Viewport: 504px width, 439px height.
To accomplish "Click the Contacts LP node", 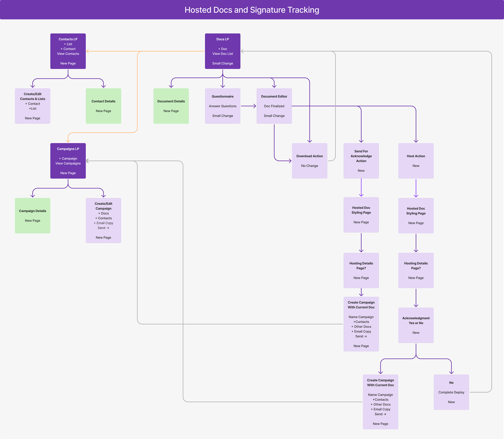I will pyautogui.click(x=68, y=51).
